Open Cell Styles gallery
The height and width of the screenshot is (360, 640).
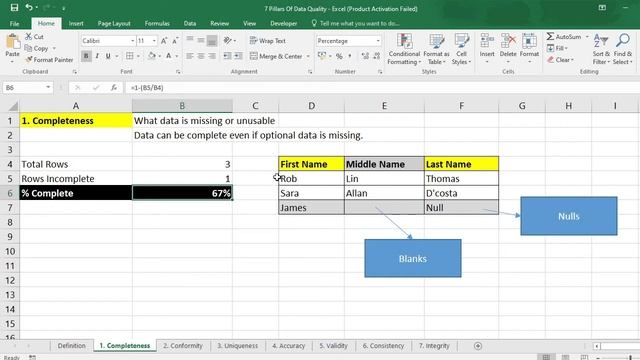(462, 49)
